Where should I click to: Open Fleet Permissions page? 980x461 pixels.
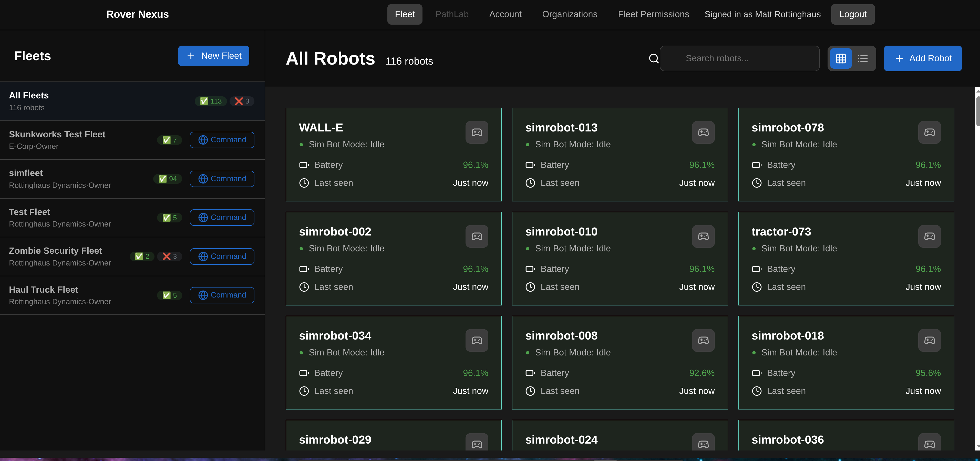(653, 14)
